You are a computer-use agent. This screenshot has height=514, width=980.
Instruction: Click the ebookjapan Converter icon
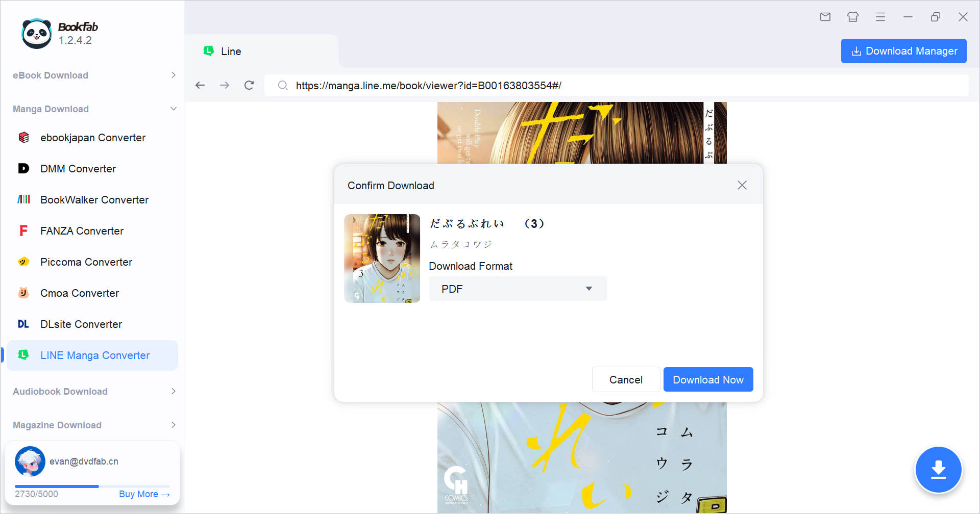(x=23, y=138)
